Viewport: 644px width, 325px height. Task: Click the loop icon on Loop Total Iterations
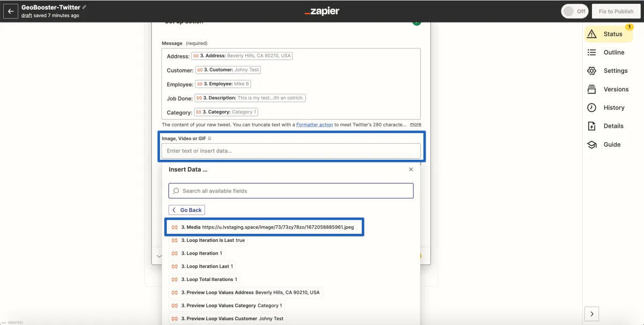(174, 279)
